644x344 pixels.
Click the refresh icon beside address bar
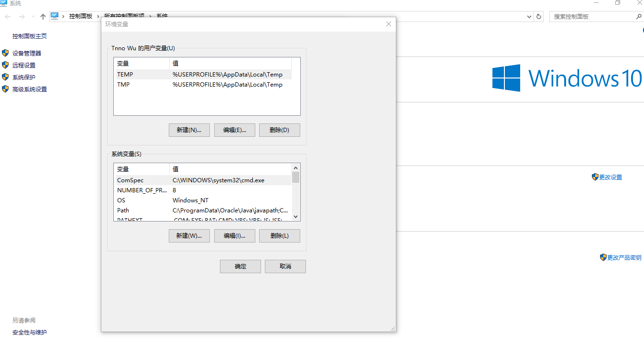[539, 17]
